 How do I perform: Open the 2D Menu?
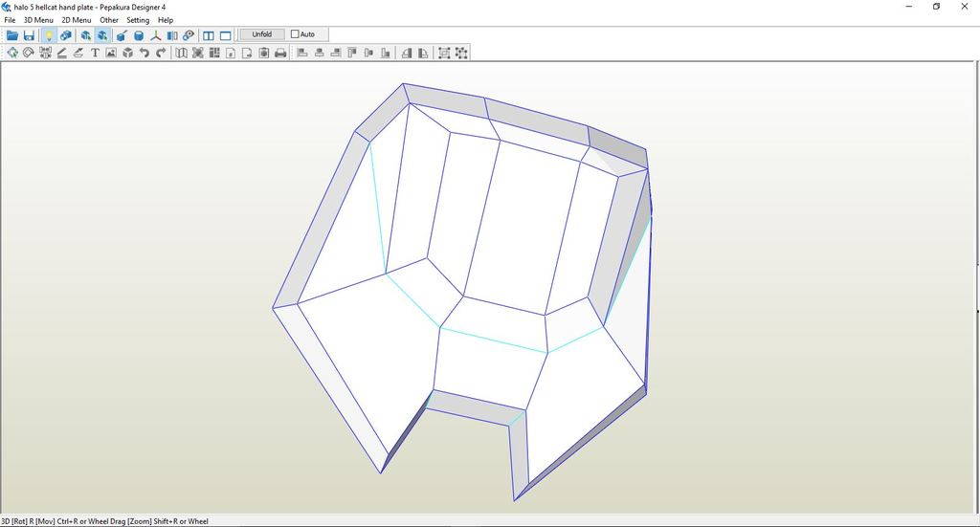pyautogui.click(x=77, y=20)
